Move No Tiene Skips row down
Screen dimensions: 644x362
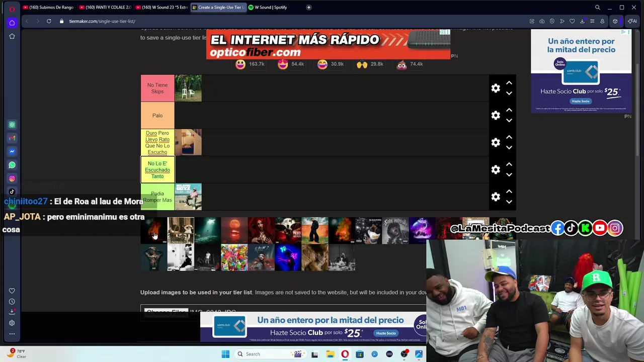[509, 94]
